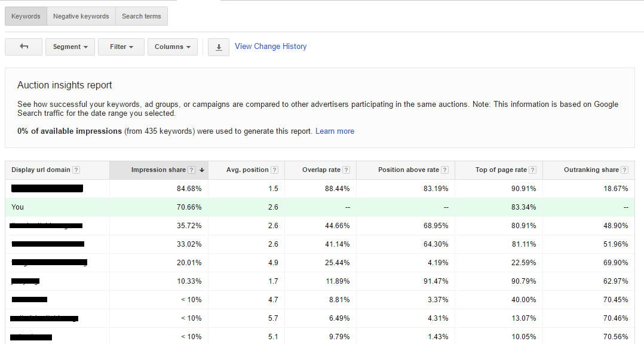Switch to the Negative keywords tab
The height and width of the screenshot is (344, 644).
click(81, 16)
